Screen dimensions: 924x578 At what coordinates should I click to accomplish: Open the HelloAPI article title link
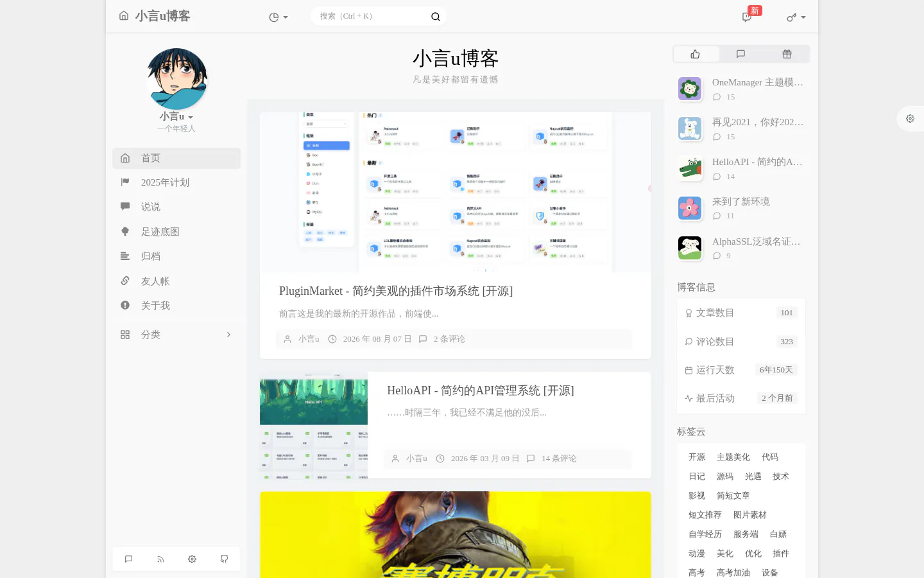(481, 390)
